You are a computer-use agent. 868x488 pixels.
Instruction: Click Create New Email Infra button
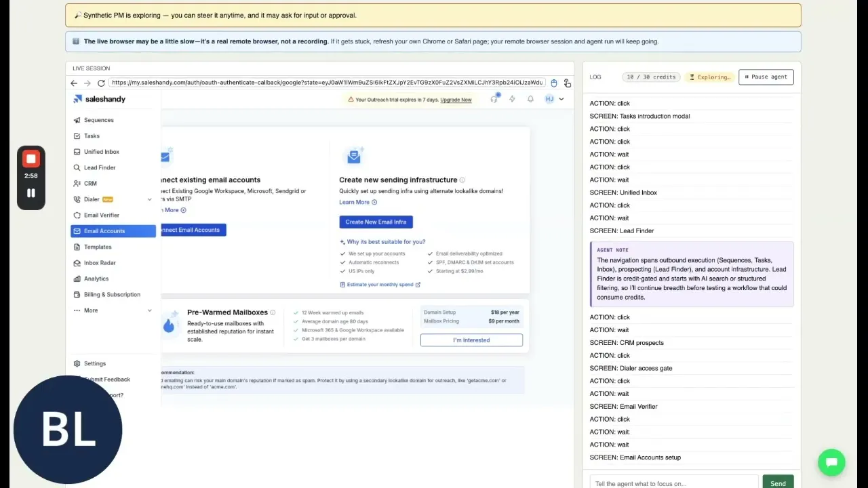pyautogui.click(x=376, y=222)
